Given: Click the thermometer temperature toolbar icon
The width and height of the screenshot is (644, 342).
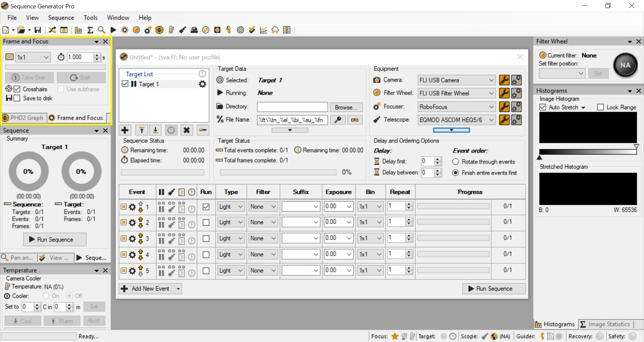Looking at the screenshot, I should point(171,30).
